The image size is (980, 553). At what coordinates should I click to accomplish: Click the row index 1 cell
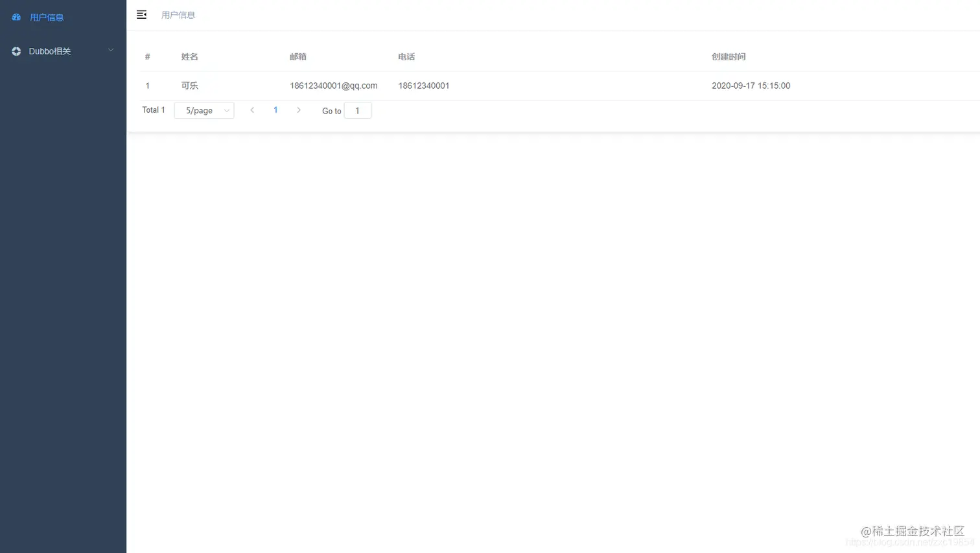point(148,86)
